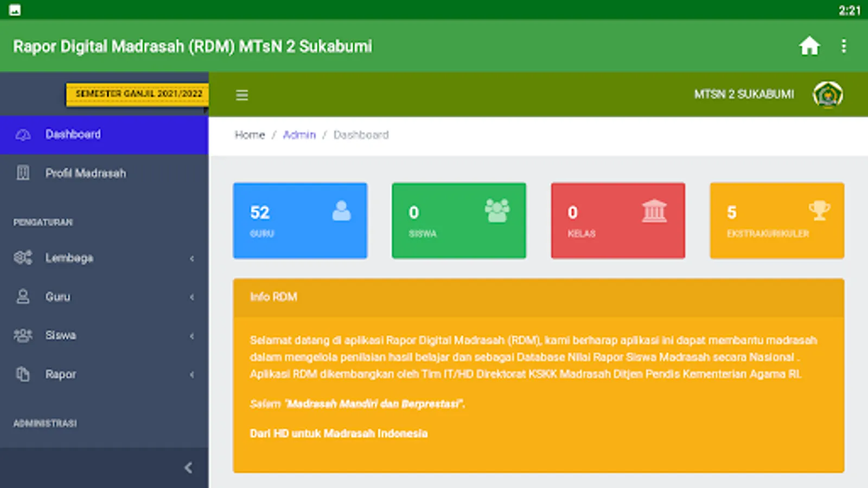Expand the Lembaga submenu arrow
This screenshot has width=868, height=488.
192,259
